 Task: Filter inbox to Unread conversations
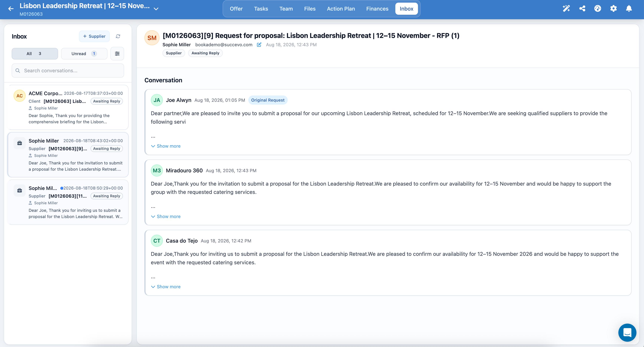(x=84, y=54)
